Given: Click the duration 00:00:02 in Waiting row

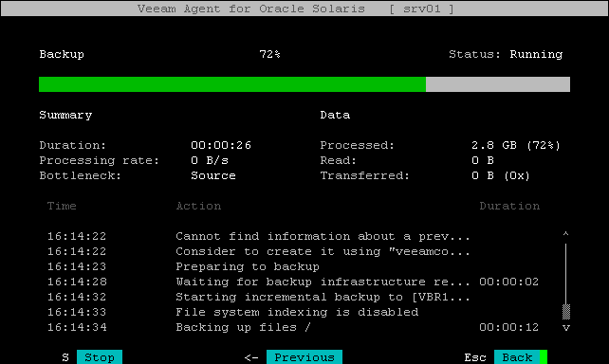Looking at the screenshot, I should (508, 282).
